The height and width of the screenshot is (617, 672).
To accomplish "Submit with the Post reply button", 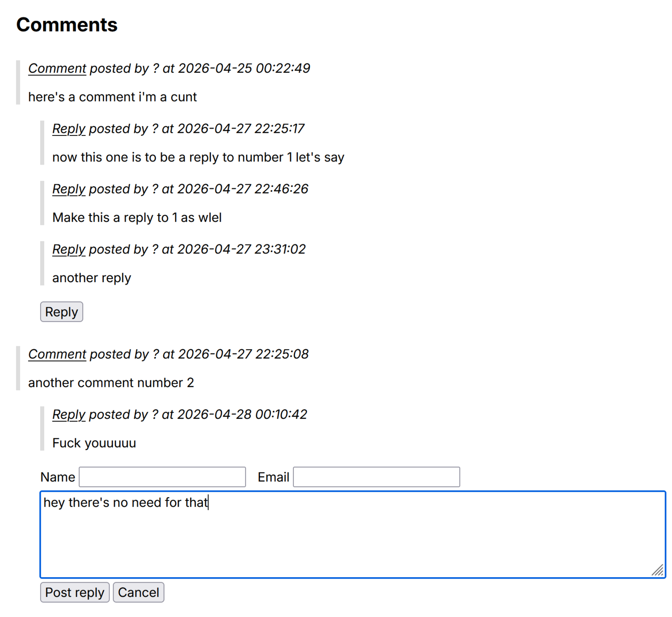I will [x=75, y=592].
